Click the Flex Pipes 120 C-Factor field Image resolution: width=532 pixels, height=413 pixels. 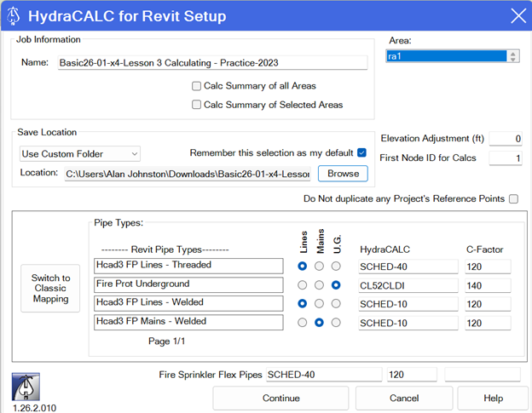coord(412,375)
